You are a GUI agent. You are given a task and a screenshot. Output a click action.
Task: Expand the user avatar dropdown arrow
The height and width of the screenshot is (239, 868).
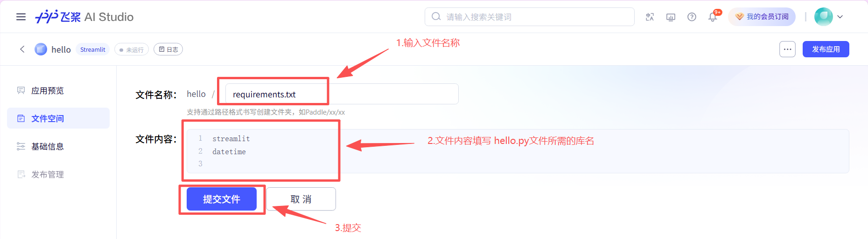pyautogui.click(x=840, y=17)
